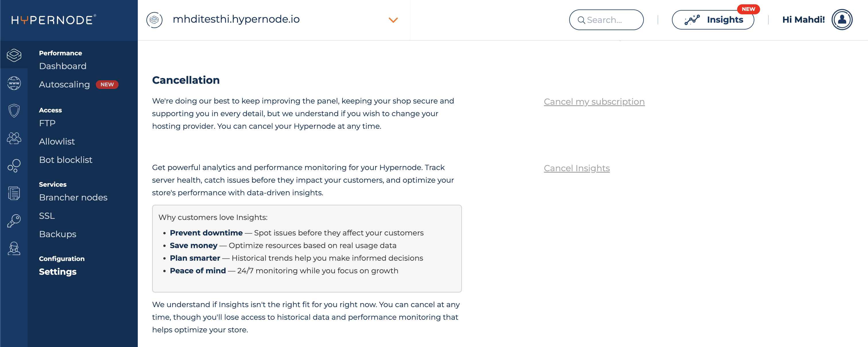Click the search magnifier icon
Viewport: 868px width, 347px height.
click(x=581, y=20)
